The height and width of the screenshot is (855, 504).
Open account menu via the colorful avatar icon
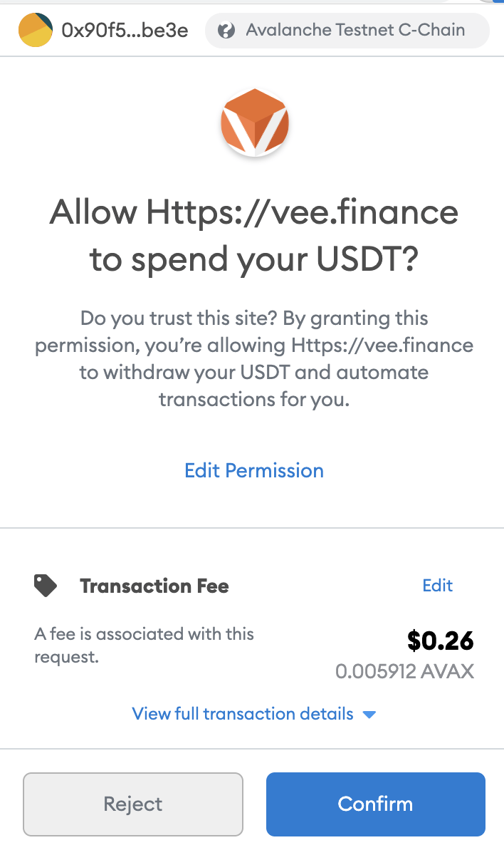36,30
